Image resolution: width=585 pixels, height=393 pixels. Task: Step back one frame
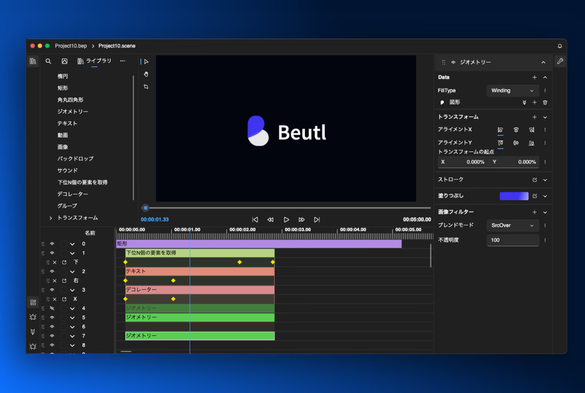(270, 219)
